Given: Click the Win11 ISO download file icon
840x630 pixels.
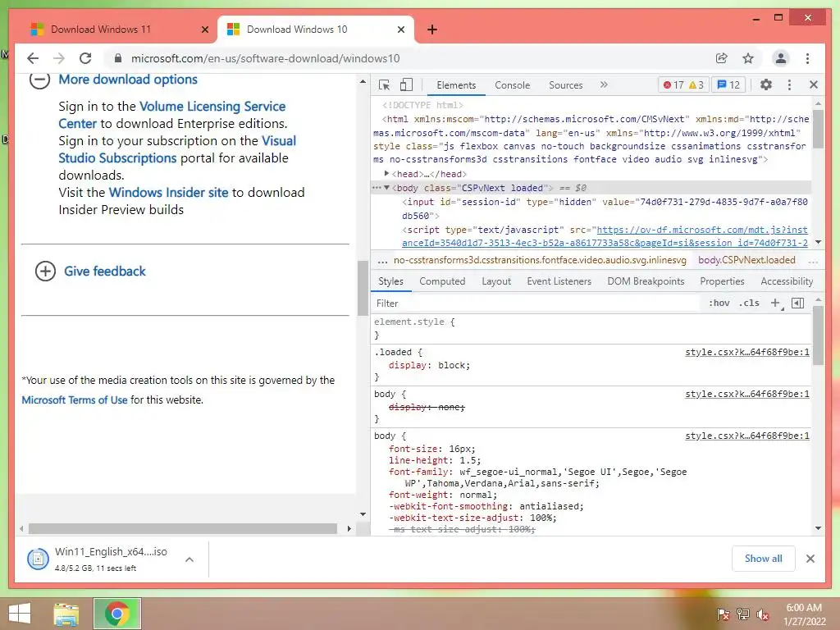Looking at the screenshot, I should click(38, 559).
